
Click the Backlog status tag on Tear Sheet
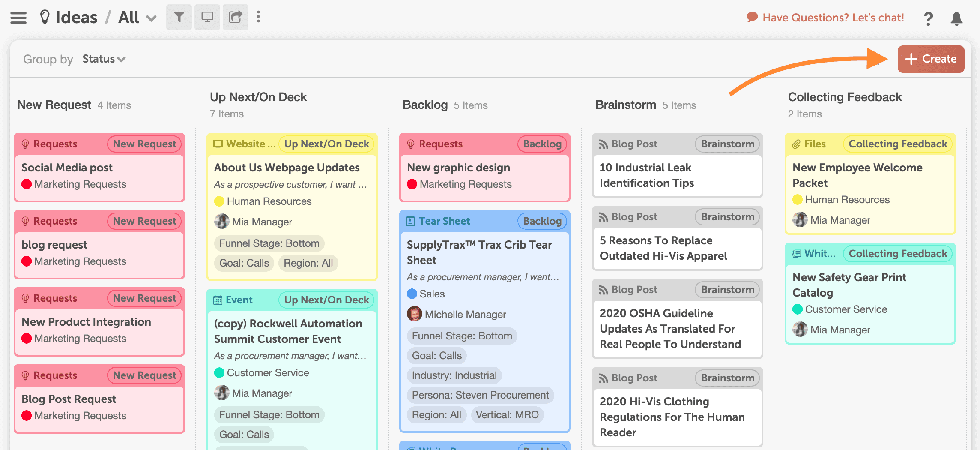pyautogui.click(x=542, y=221)
